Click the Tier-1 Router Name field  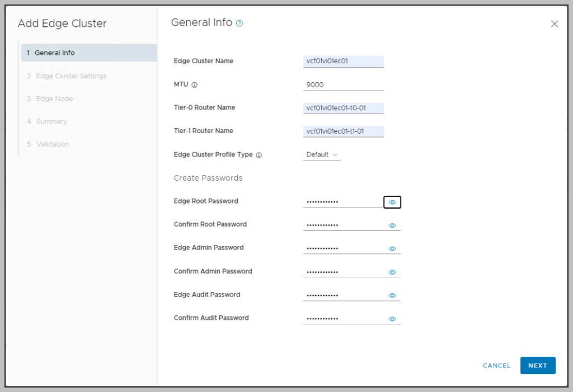click(343, 131)
